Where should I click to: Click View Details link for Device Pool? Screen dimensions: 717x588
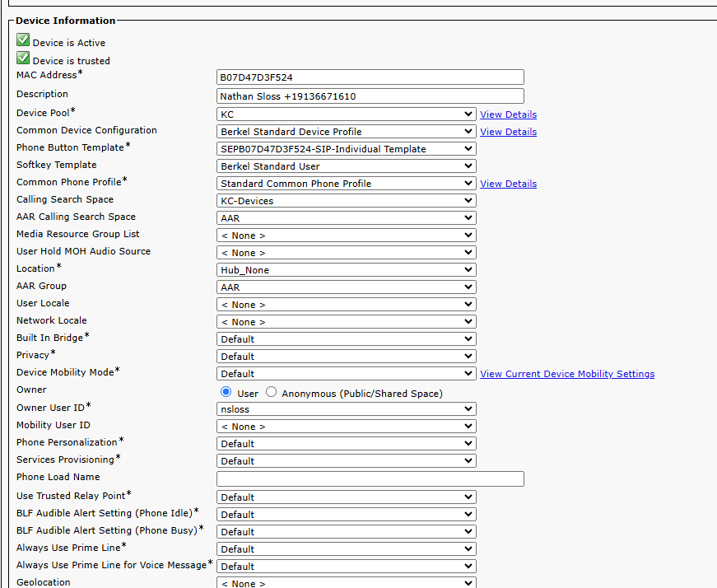pos(508,114)
